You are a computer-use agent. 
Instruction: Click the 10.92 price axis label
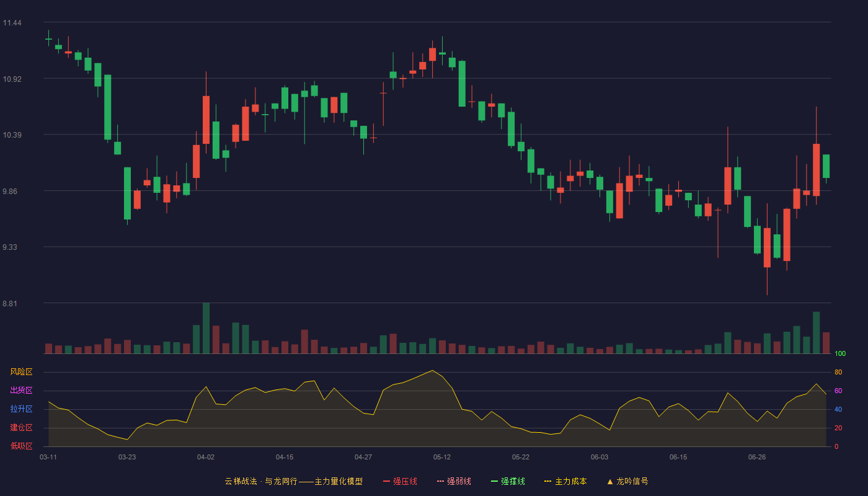[x=12, y=79]
